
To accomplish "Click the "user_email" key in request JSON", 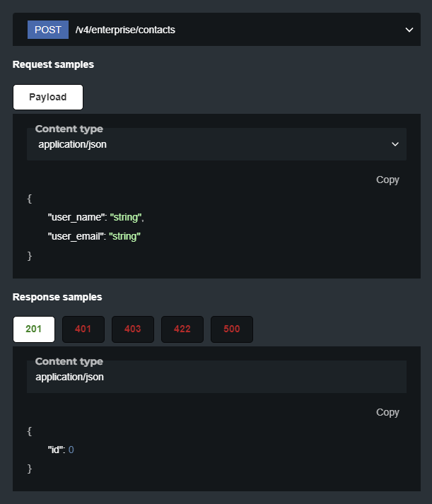I will pos(77,236).
